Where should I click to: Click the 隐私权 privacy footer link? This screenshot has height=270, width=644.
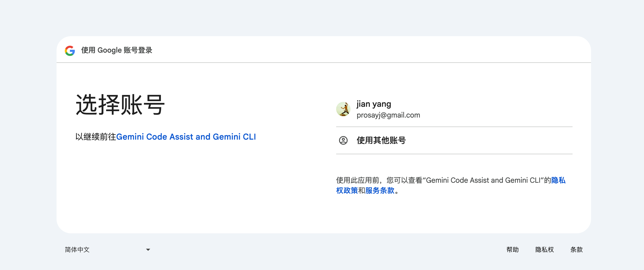[x=545, y=250]
